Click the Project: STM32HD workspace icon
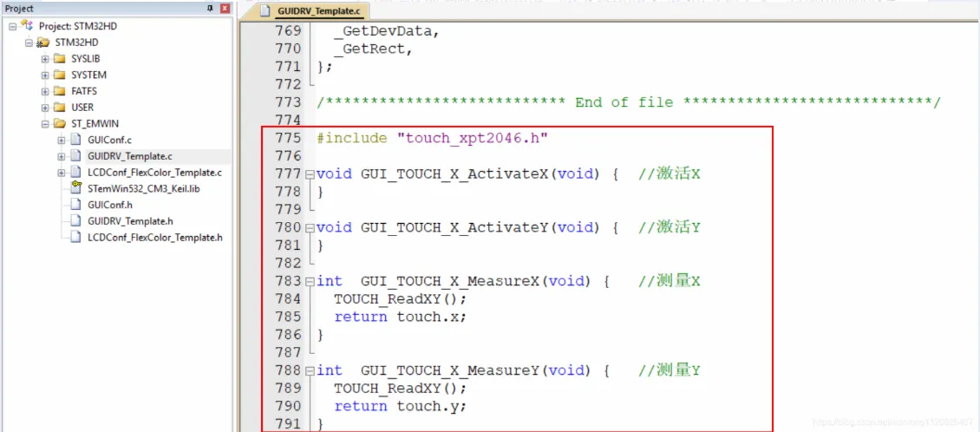Screen dimensions: 980x432 click(27, 26)
